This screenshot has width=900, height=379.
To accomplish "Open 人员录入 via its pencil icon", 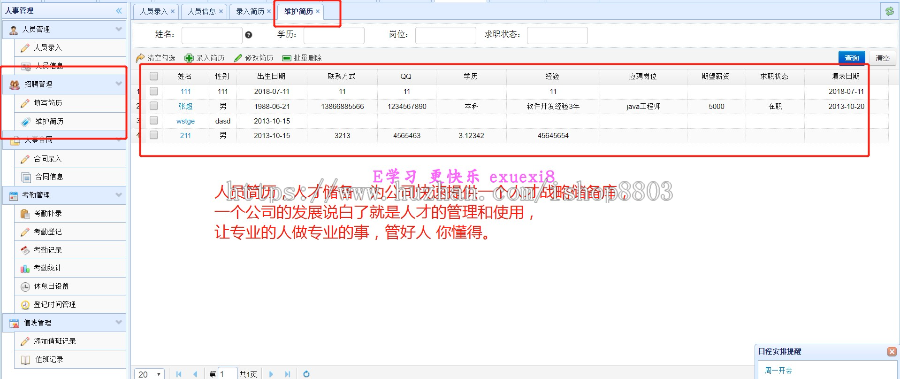I will click(25, 48).
